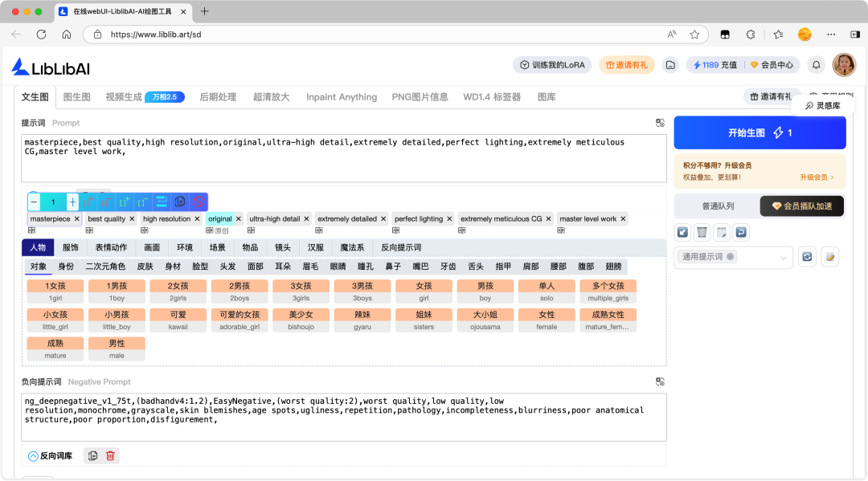Click into the positive prompt text area
The height and width of the screenshot is (481, 868).
point(344,158)
